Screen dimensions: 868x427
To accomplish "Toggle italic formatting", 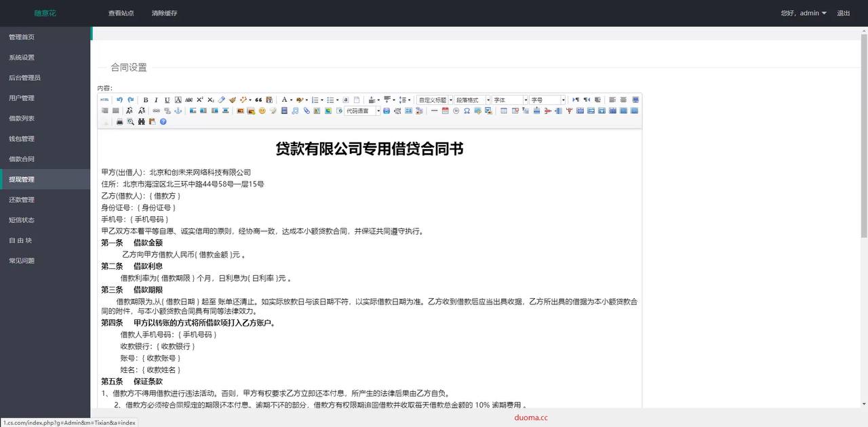I will click(x=156, y=100).
